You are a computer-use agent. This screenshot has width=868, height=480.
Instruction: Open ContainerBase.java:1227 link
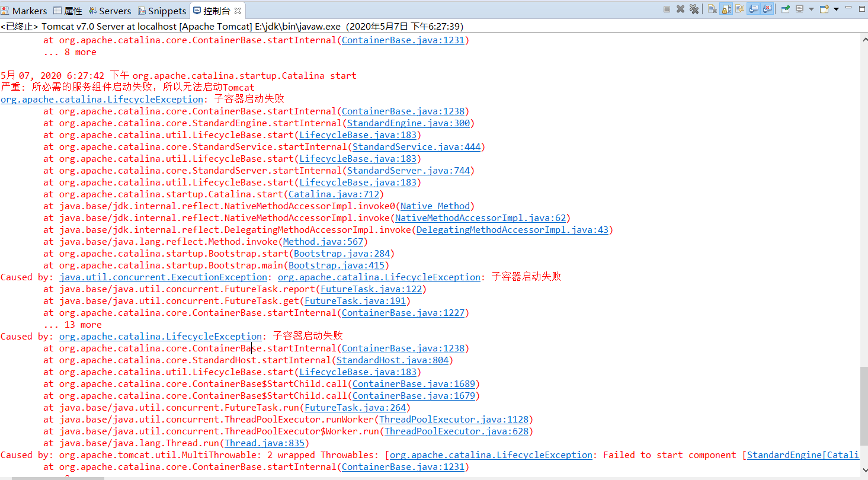point(403,313)
